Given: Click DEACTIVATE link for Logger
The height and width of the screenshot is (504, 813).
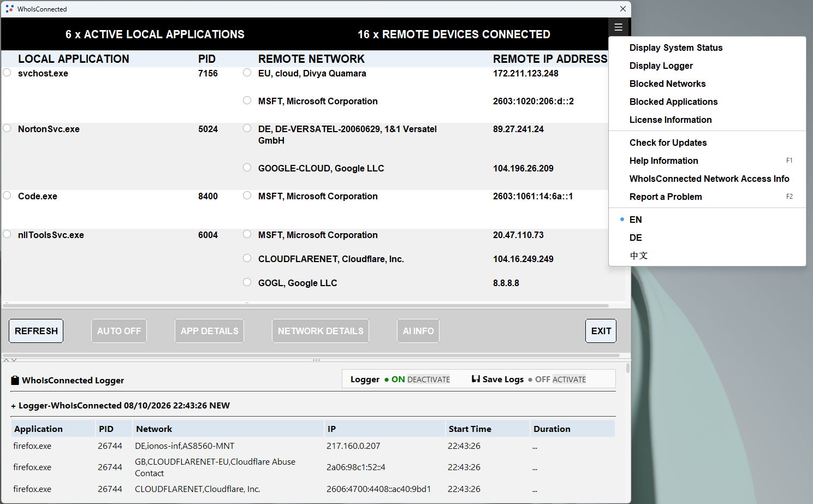Looking at the screenshot, I should [429, 380].
